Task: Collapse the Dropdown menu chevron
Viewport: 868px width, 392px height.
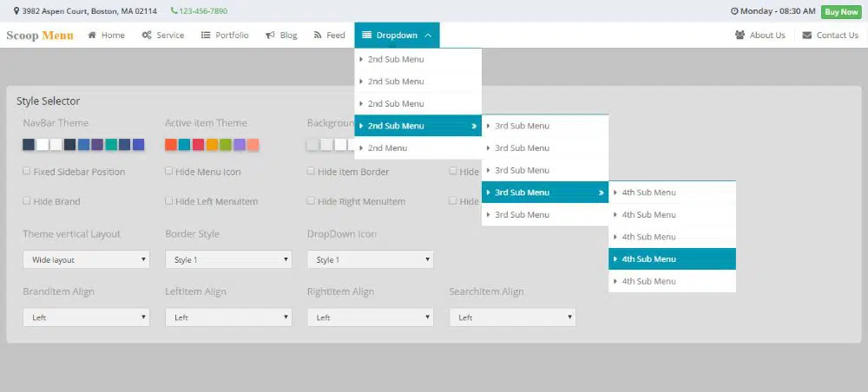Action: (427, 36)
